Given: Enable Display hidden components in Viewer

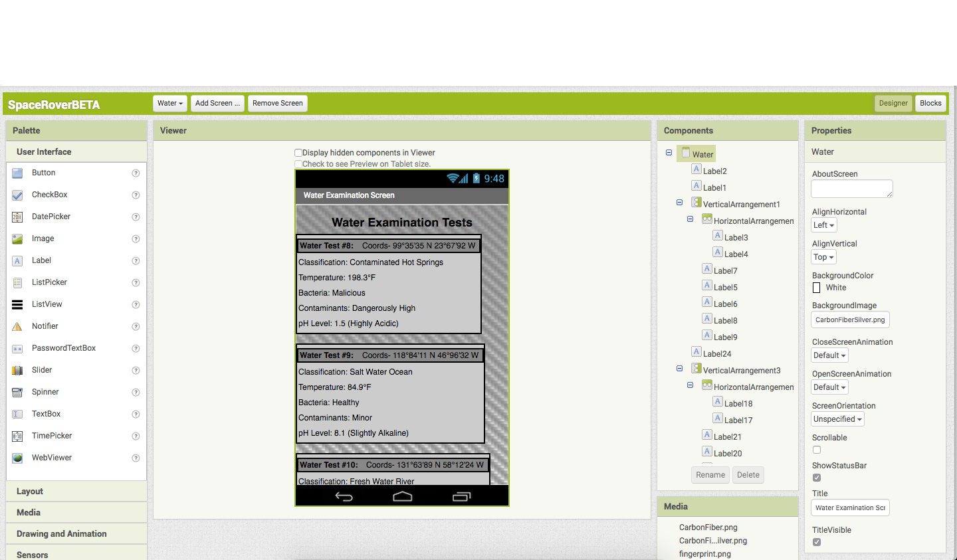Looking at the screenshot, I should point(298,152).
